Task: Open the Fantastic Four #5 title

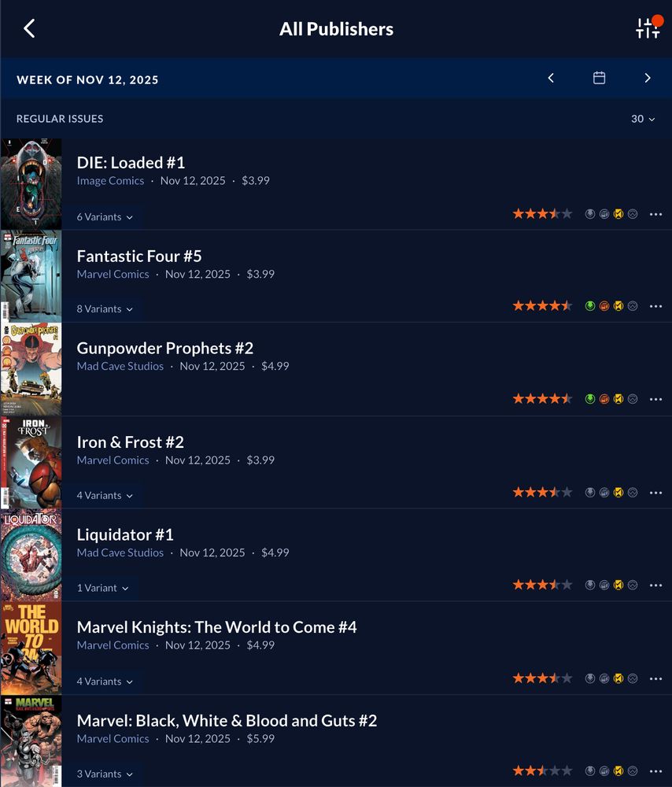Action: click(x=139, y=256)
